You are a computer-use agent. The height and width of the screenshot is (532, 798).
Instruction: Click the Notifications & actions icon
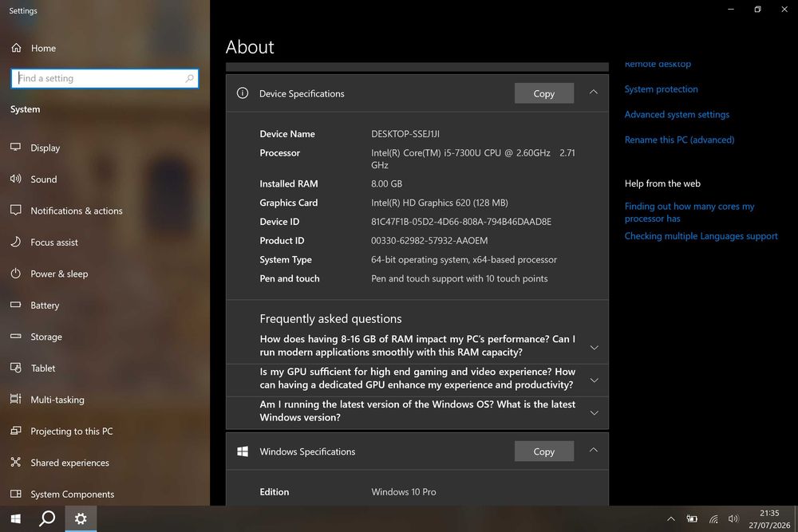(16, 210)
